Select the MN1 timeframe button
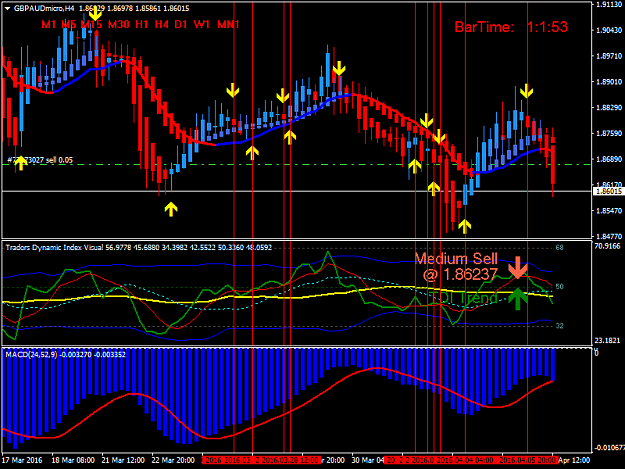625x469 pixels. (228, 25)
